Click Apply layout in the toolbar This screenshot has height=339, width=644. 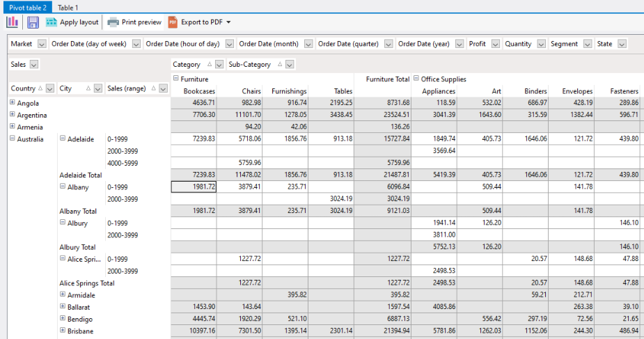pos(72,22)
